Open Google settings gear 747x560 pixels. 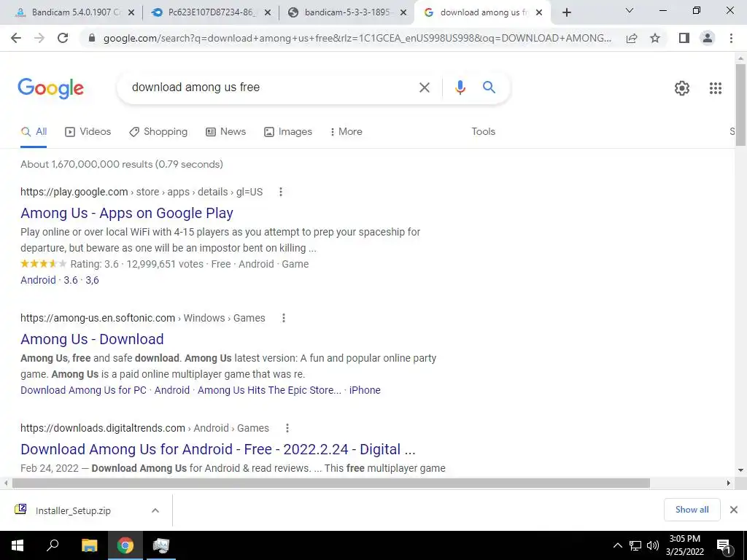pos(682,88)
